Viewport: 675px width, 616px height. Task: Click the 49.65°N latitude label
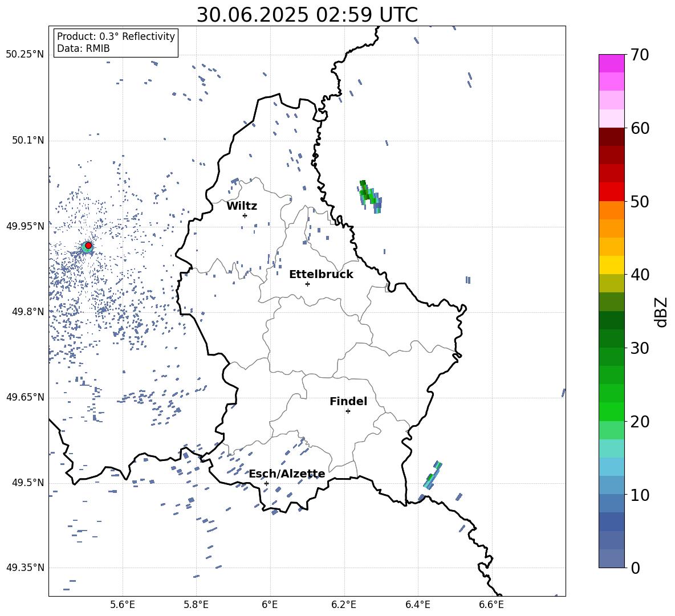[25, 397]
